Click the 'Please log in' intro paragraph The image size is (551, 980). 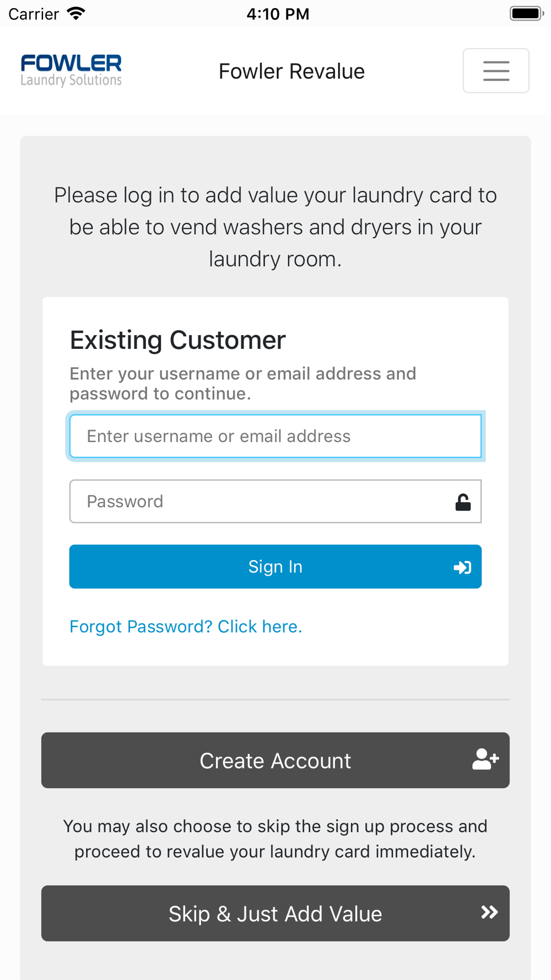coord(275,227)
